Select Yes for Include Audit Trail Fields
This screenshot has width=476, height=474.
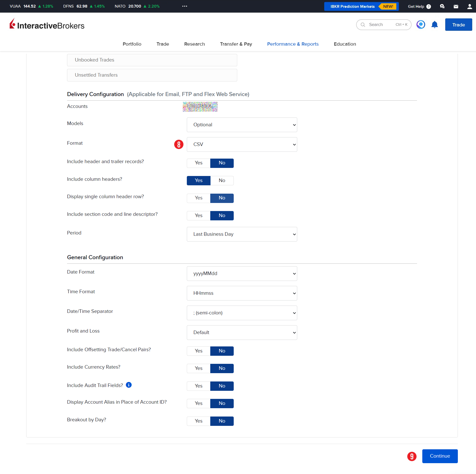coord(198,386)
